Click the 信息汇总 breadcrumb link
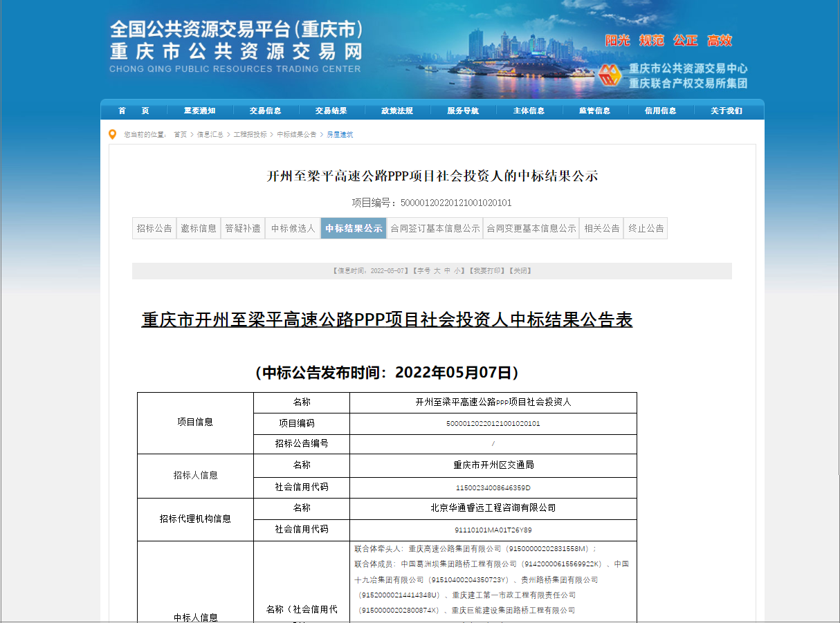 (x=210, y=135)
